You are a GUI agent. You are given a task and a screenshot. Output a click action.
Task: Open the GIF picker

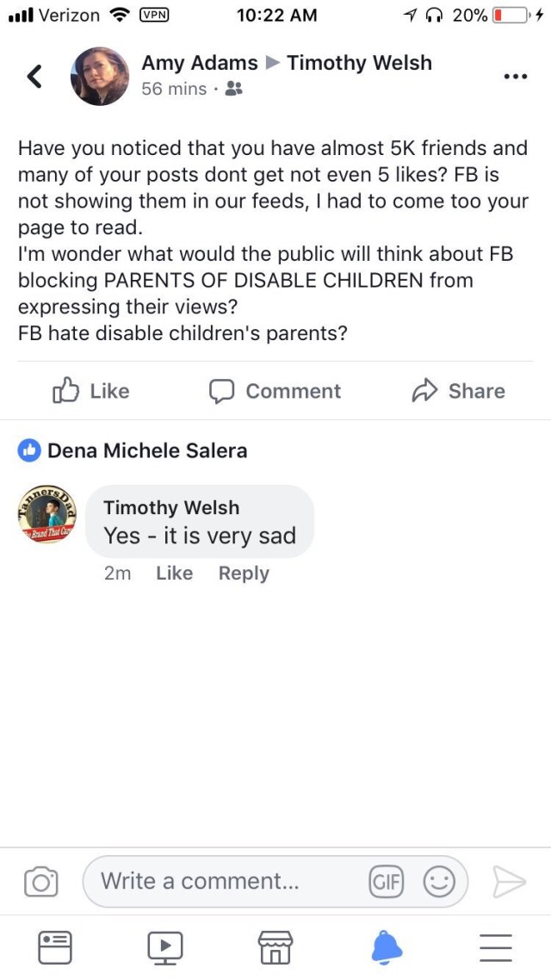[386, 882]
